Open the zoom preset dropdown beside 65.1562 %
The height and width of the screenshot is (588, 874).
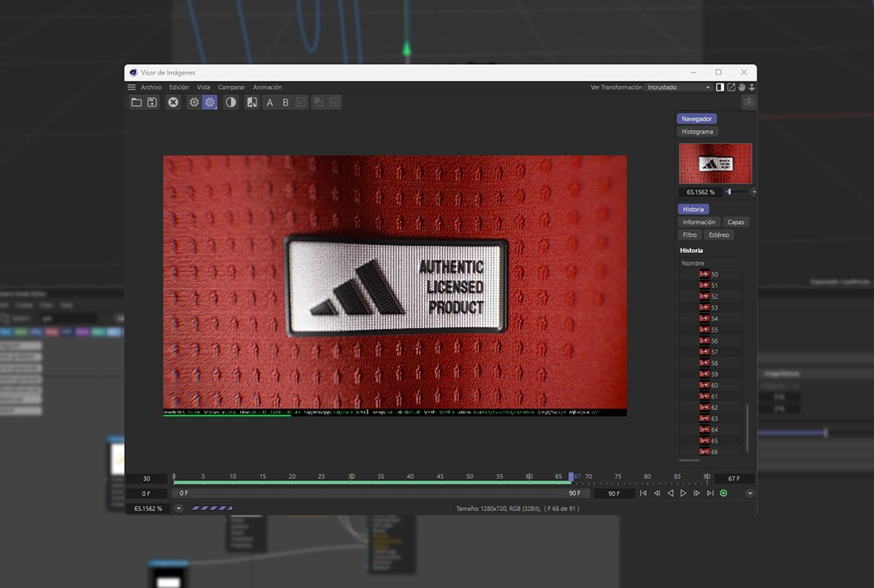[x=178, y=508]
